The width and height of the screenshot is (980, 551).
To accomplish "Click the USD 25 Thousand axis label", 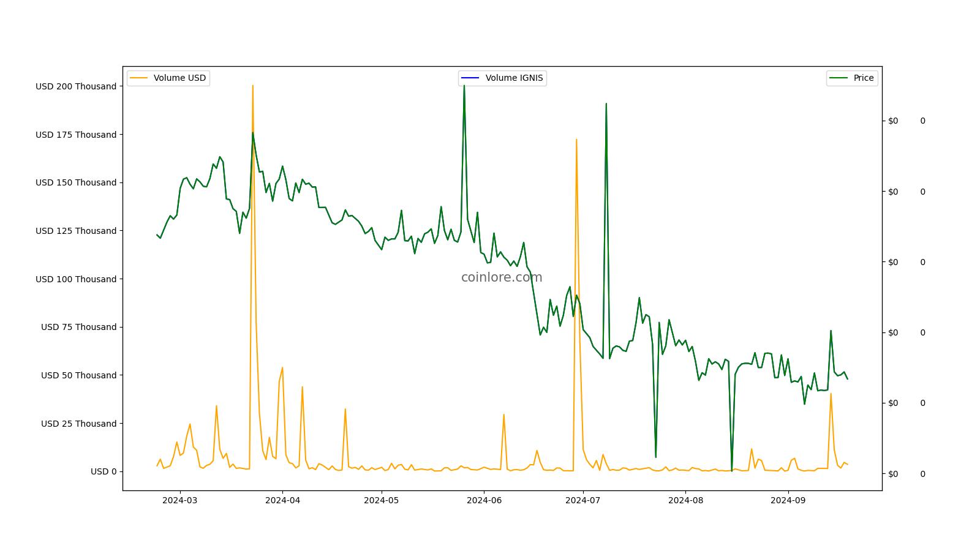I will coord(78,424).
